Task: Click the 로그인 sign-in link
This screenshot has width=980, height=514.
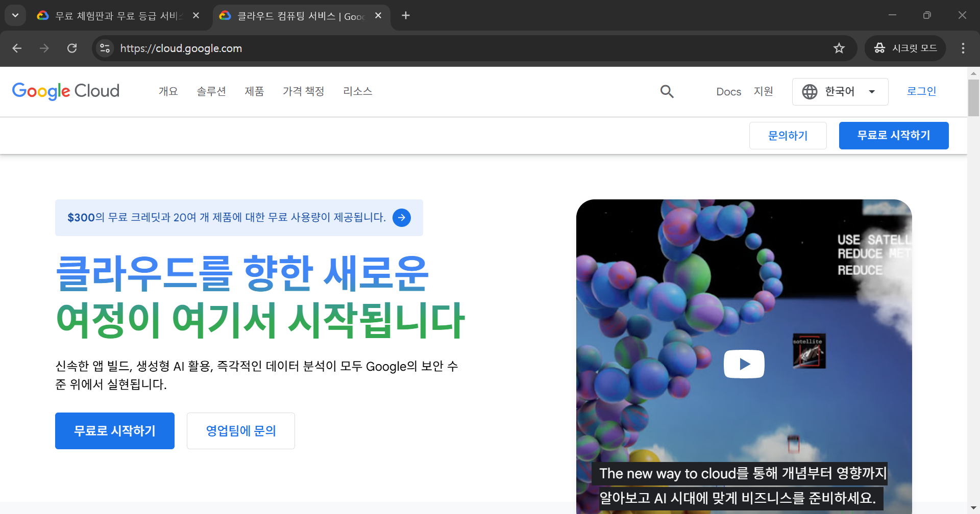Action: (x=921, y=91)
